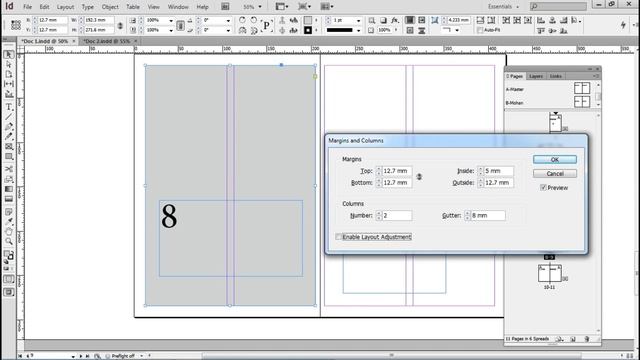The width and height of the screenshot is (640, 360).
Task: Open Adobe Bridge from the application bar
Action: pyautogui.click(x=225, y=7)
